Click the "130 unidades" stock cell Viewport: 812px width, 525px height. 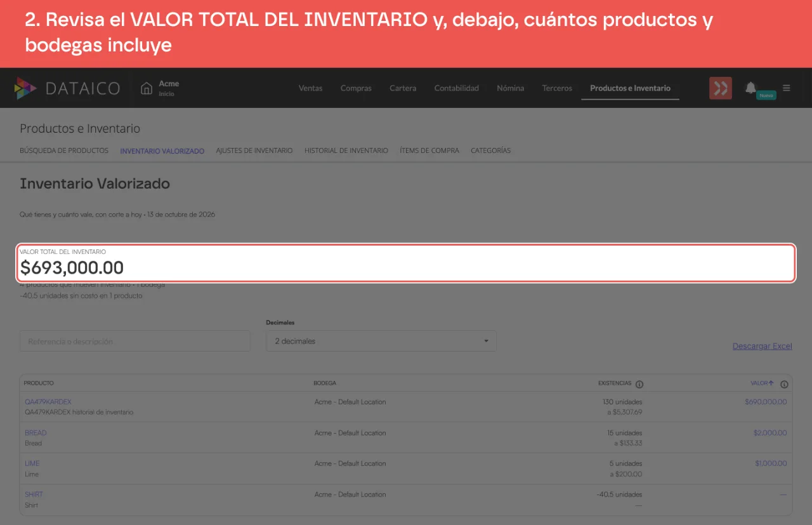[x=622, y=402]
